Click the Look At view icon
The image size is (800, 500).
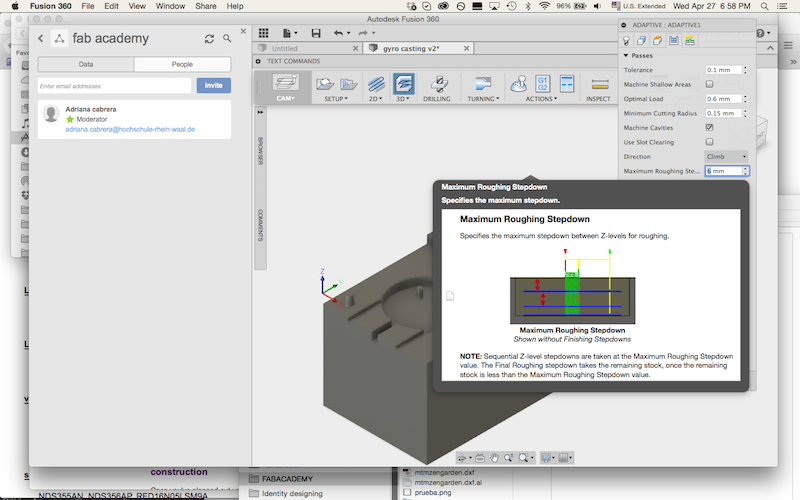[480, 458]
